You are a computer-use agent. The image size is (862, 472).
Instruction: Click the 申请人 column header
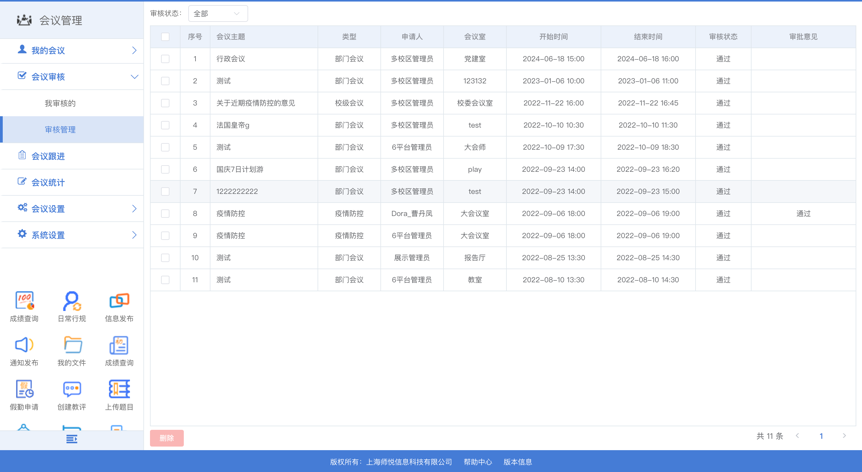pyautogui.click(x=412, y=37)
